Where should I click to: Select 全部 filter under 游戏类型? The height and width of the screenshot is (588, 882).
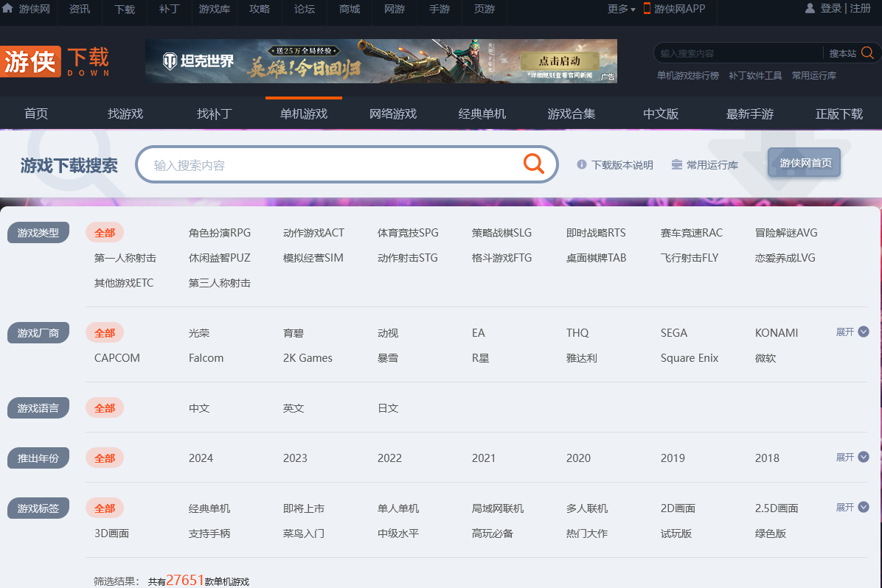click(x=105, y=233)
